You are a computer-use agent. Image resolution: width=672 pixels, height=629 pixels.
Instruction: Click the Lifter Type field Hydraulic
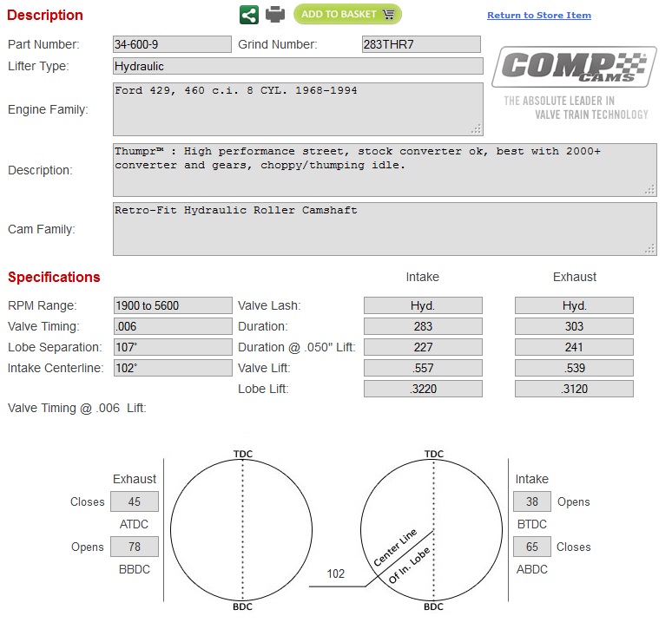pyautogui.click(x=298, y=66)
